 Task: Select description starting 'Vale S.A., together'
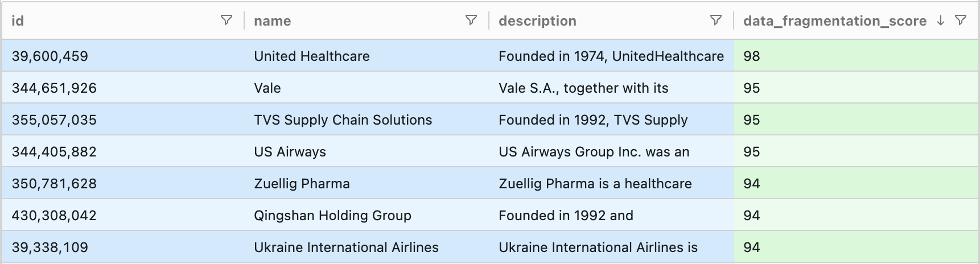pyautogui.click(x=583, y=88)
